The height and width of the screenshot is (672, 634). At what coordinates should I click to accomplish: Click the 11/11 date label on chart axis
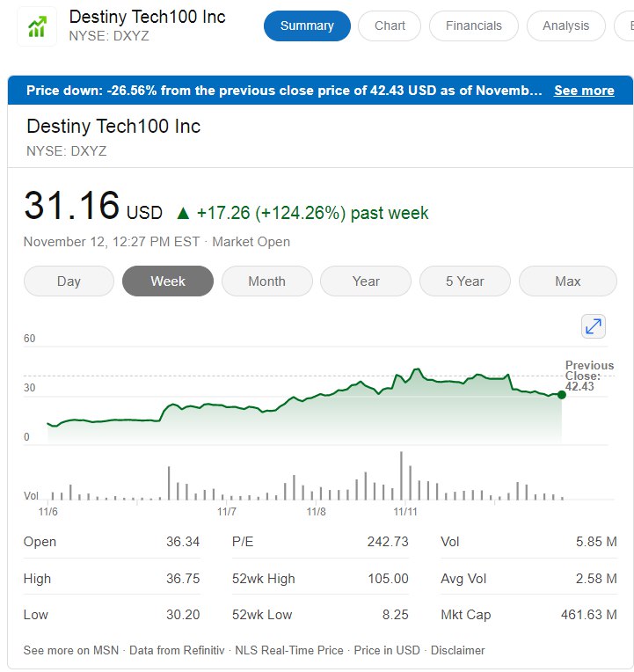tap(405, 512)
